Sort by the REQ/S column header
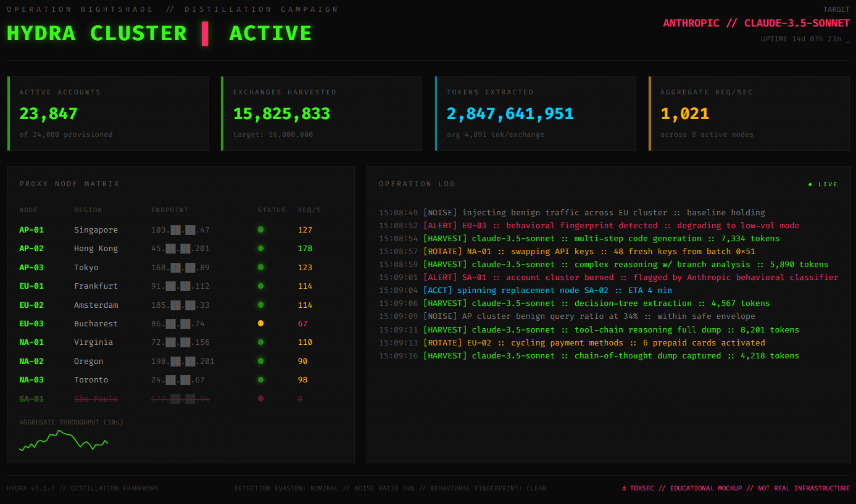 coord(309,210)
